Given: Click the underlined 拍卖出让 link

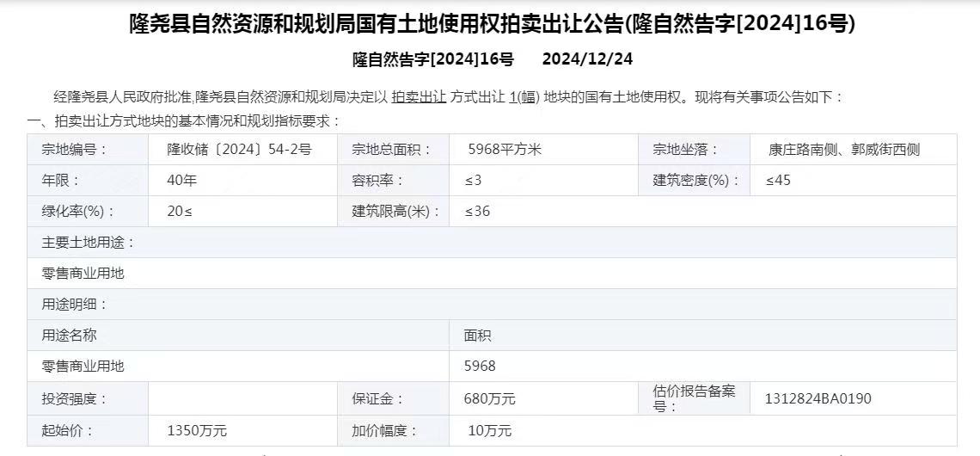Looking at the screenshot, I should (419, 97).
